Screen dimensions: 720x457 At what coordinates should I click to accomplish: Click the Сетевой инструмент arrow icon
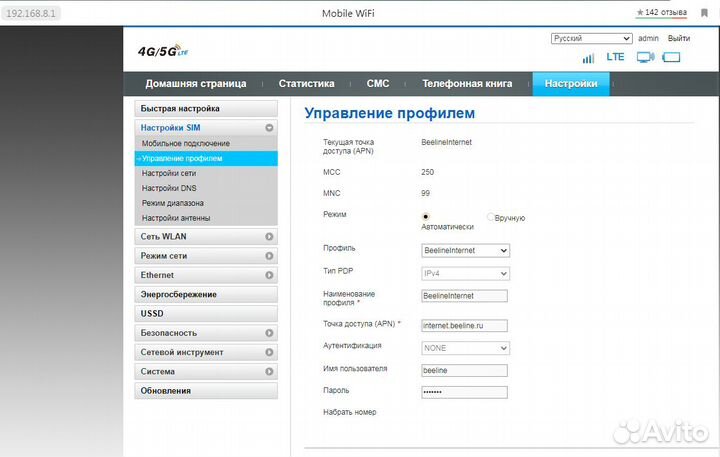[269, 352]
